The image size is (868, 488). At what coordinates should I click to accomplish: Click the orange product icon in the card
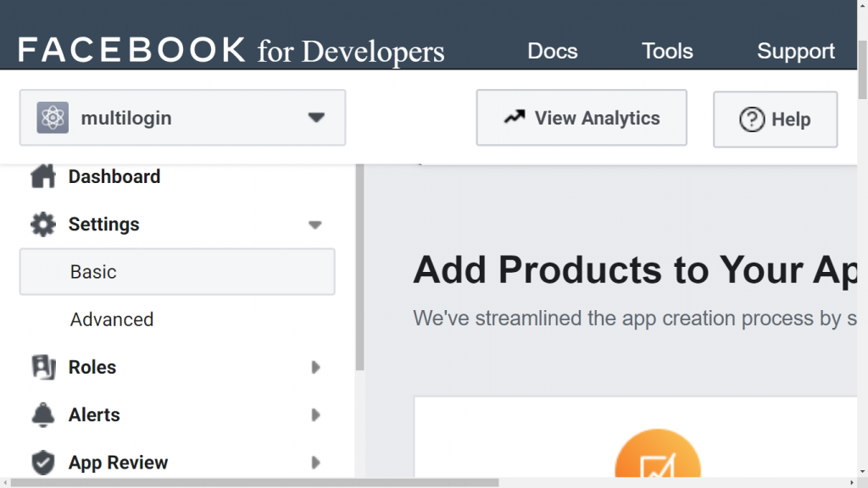(658, 453)
